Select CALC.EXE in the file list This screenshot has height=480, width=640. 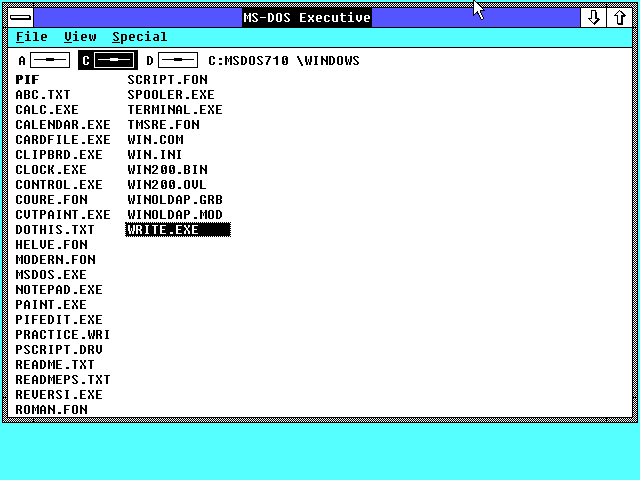47,110
